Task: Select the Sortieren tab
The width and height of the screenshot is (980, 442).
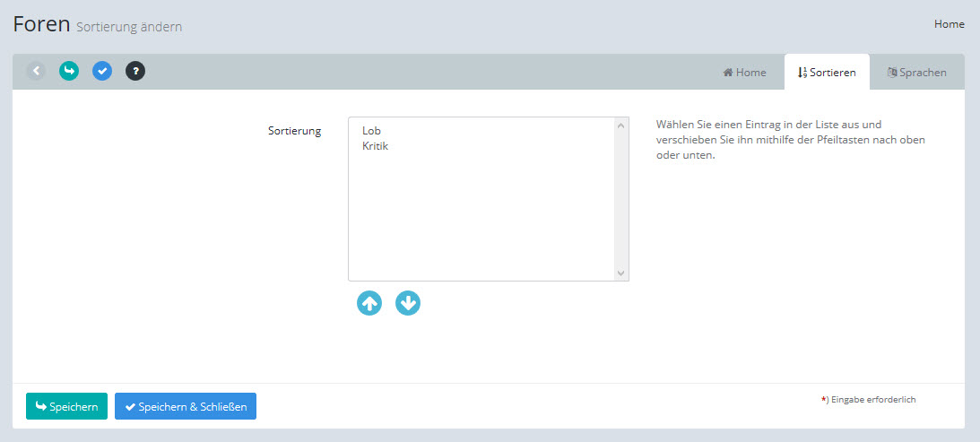Action: coord(827,73)
